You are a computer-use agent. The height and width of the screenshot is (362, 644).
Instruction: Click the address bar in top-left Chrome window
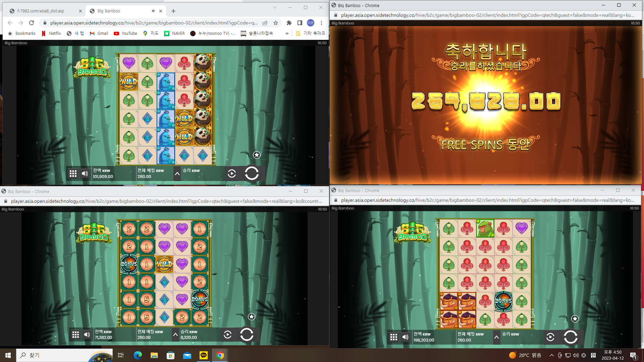click(x=154, y=23)
